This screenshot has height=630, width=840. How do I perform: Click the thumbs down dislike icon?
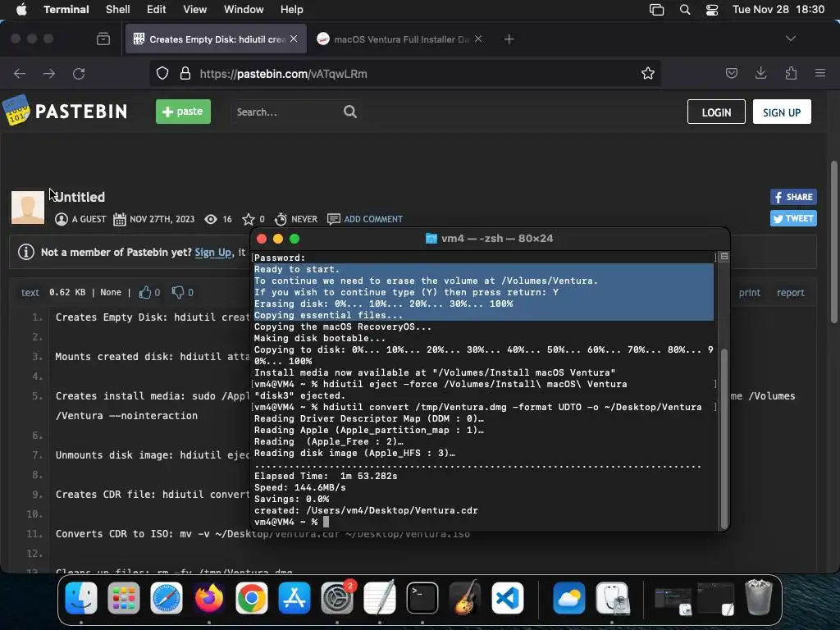coord(177,292)
